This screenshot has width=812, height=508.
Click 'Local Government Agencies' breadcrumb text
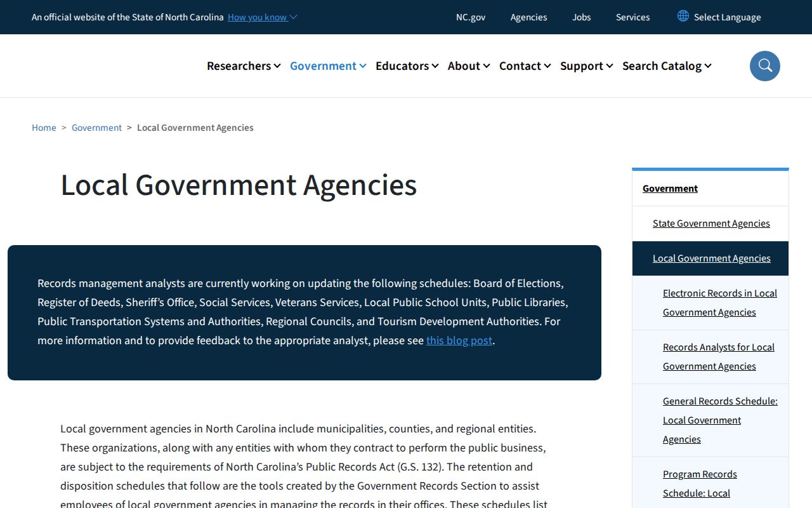coord(195,128)
